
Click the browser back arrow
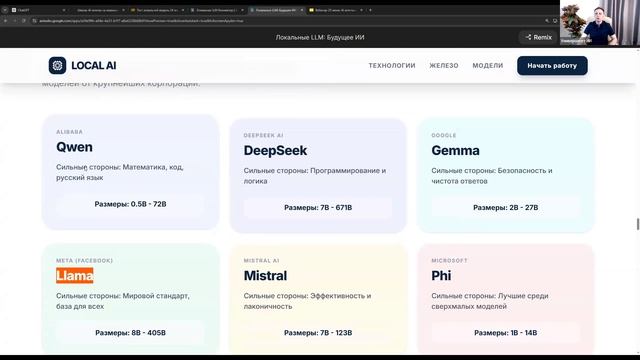pyautogui.click(x=6, y=20)
